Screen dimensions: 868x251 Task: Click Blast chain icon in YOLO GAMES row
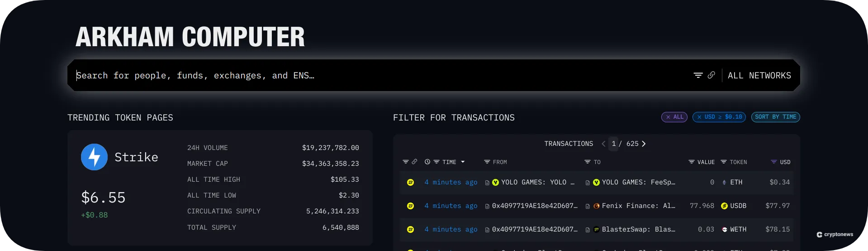coord(410,182)
